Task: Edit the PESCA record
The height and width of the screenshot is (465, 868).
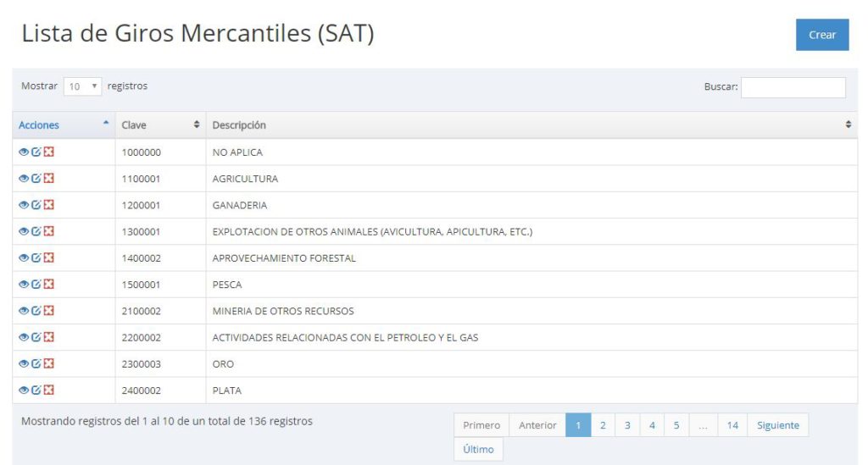Action: click(36, 285)
